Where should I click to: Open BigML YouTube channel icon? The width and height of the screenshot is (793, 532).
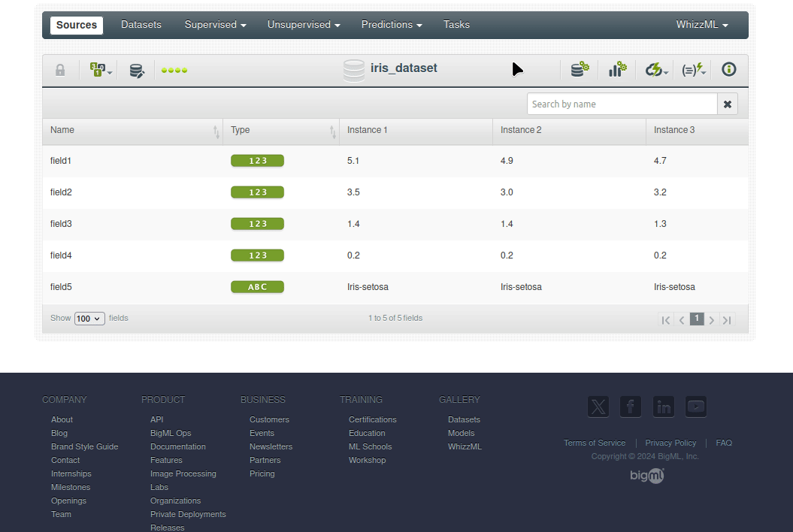coord(696,407)
